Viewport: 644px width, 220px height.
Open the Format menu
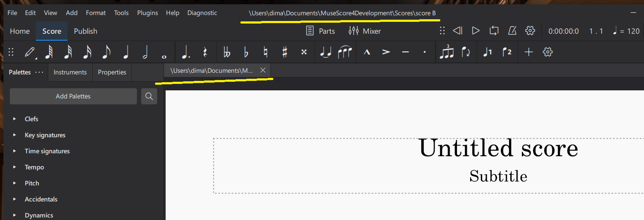pos(96,13)
